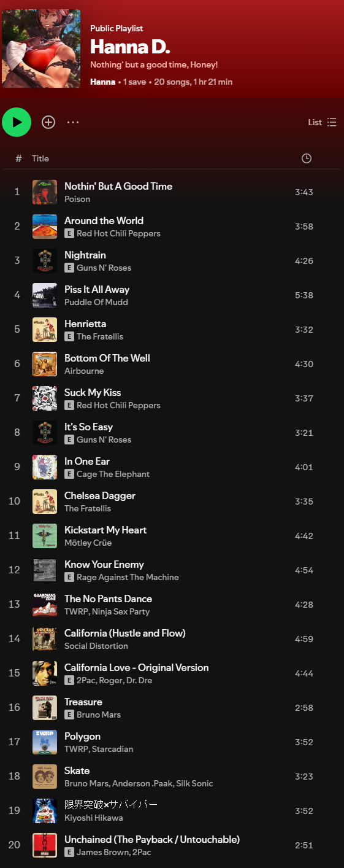
Task: Save playlist with the plus circle icon
Action: point(48,122)
